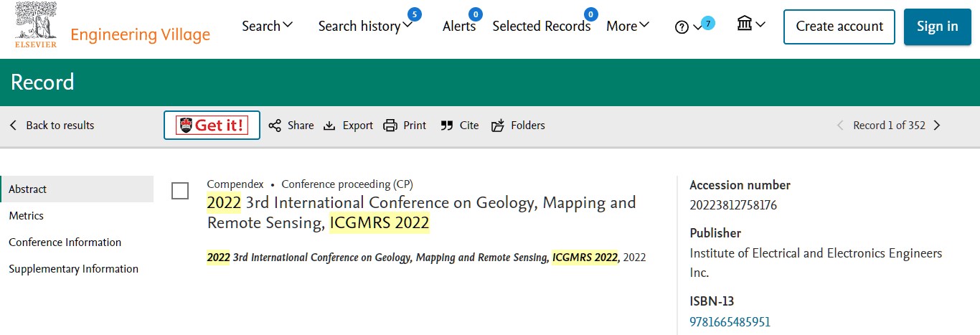Click the Print printer icon

click(390, 126)
